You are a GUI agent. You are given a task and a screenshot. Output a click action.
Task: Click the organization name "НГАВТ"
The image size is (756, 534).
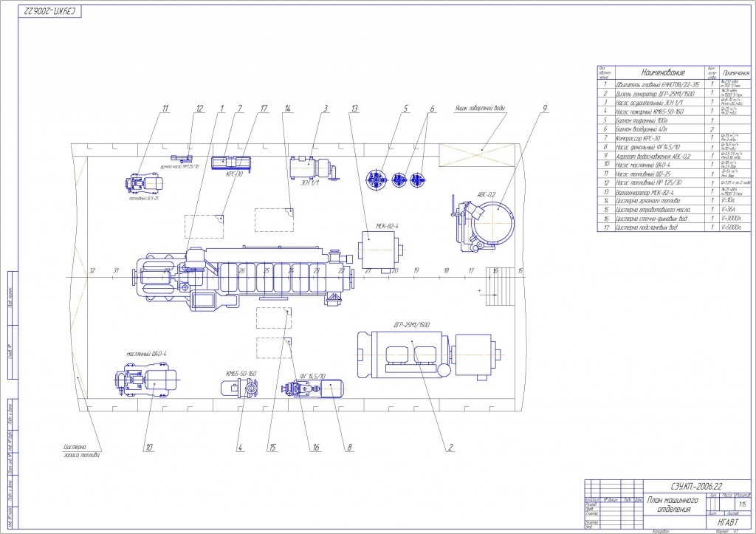click(727, 522)
